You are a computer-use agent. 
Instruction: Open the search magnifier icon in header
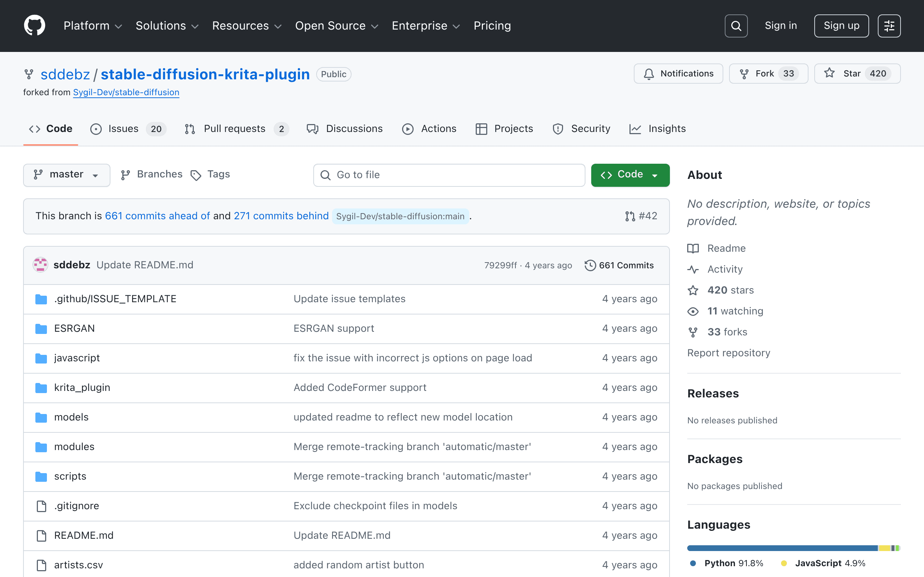736,26
